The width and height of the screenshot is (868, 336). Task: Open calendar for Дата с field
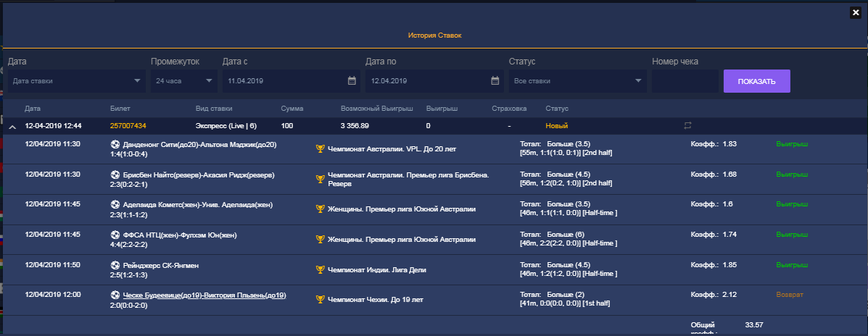pos(352,80)
